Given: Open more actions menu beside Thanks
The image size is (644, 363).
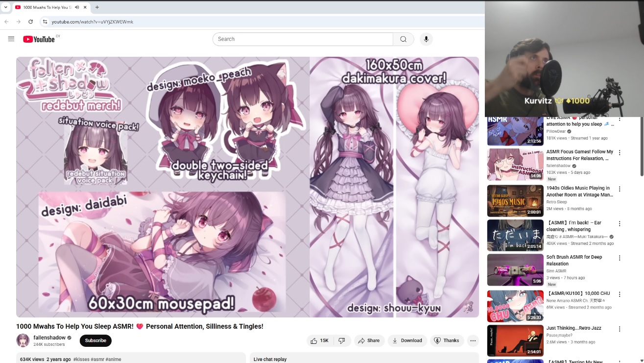Looking at the screenshot, I should (x=473, y=340).
